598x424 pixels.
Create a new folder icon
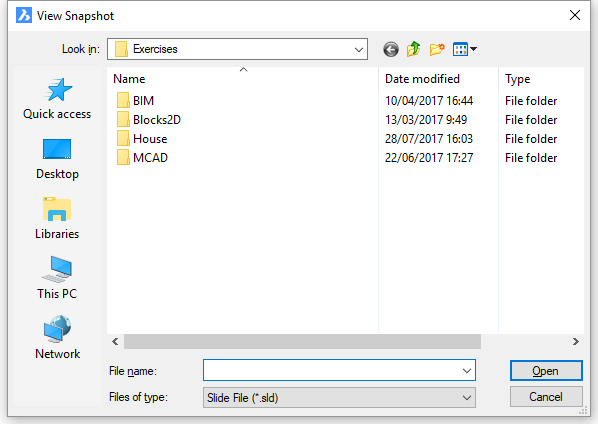[x=437, y=49]
